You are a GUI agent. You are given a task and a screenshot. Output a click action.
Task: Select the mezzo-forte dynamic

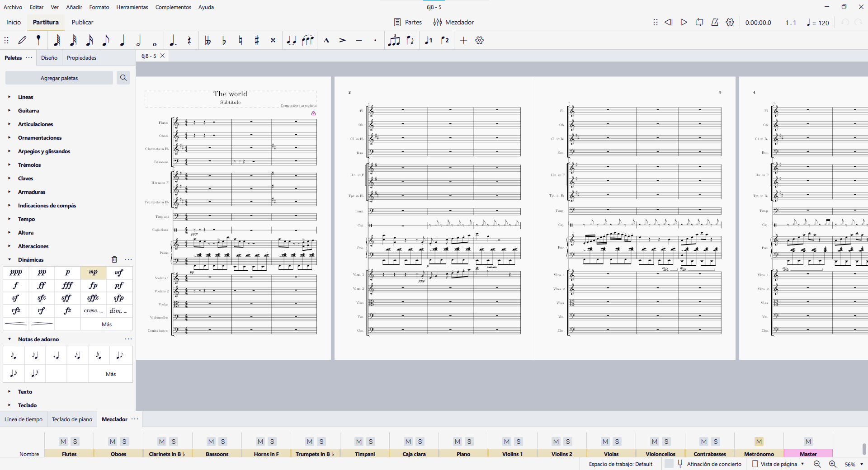[x=119, y=273]
